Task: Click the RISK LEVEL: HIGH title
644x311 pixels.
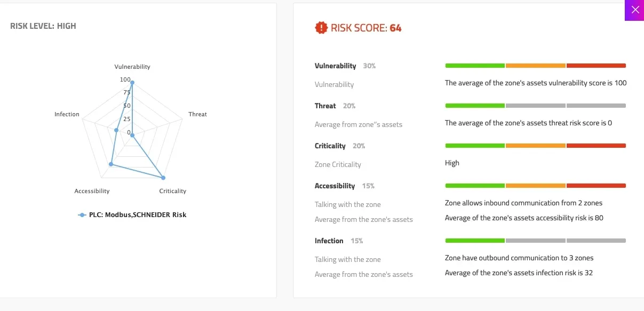Action: pos(43,26)
